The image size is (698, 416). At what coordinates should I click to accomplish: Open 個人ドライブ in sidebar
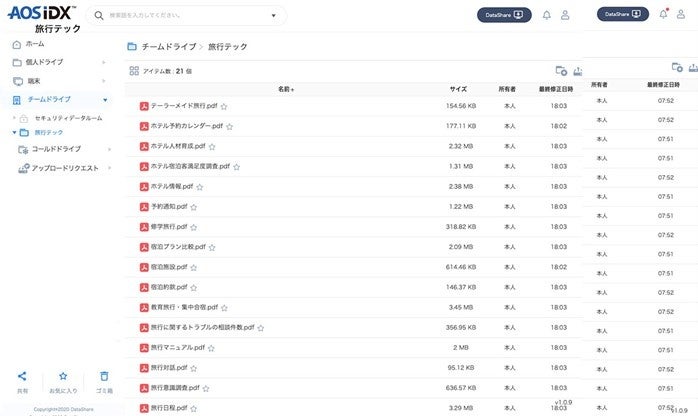(44, 62)
